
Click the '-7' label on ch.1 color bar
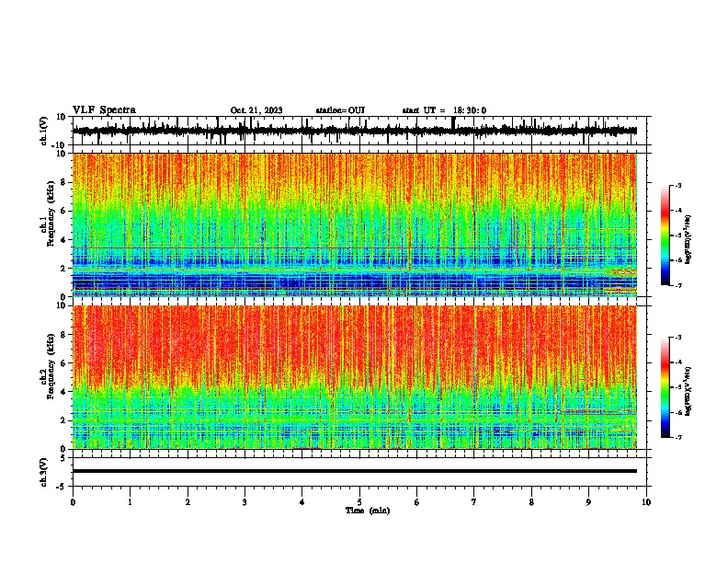(678, 285)
